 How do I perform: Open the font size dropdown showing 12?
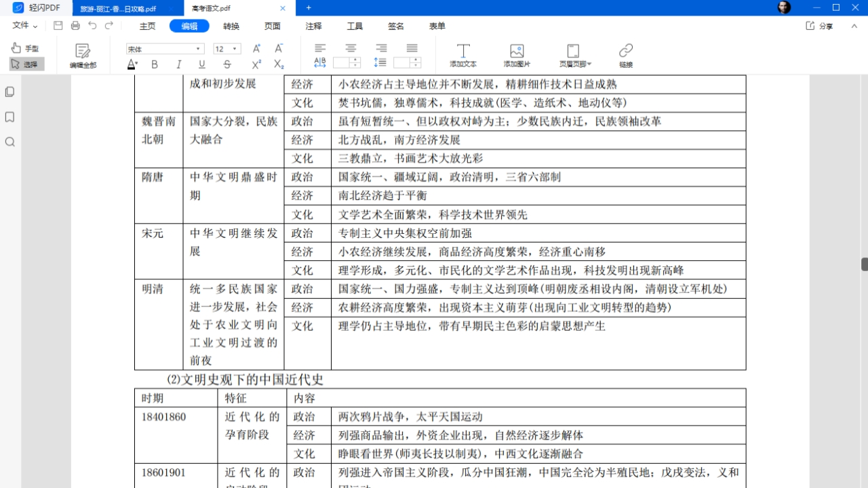pyautogui.click(x=226, y=49)
